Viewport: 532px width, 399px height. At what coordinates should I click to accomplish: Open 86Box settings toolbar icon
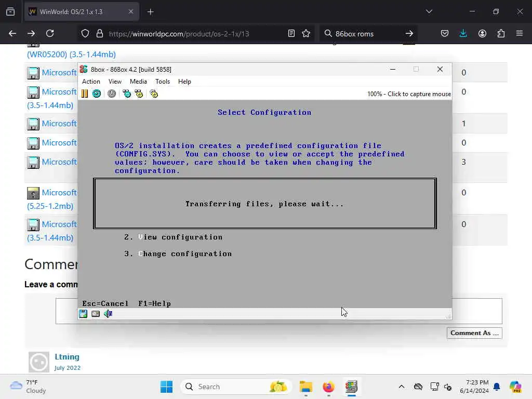point(154,94)
